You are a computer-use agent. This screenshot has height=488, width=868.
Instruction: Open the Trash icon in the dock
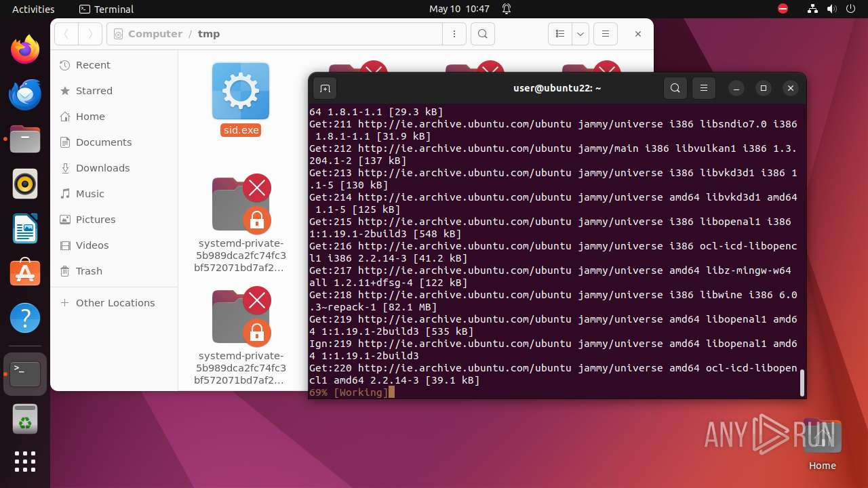[25, 419]
